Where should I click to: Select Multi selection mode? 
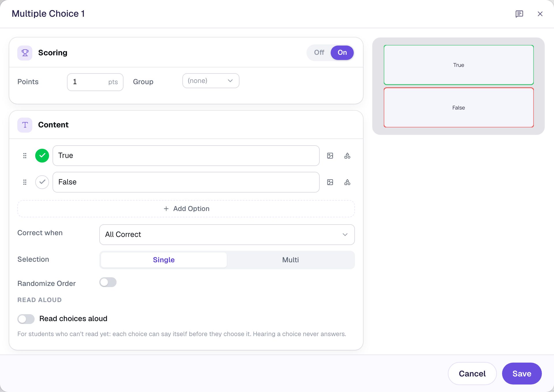tap(291, 260)
